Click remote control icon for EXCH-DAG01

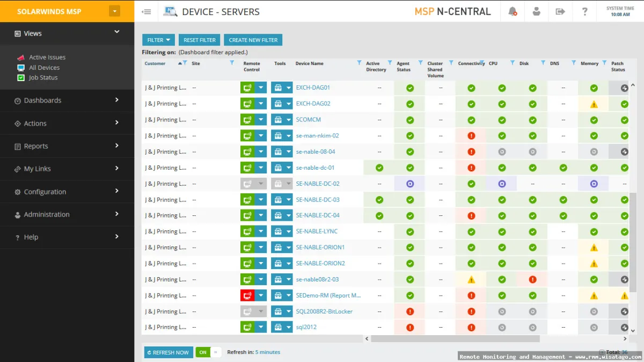(x=248, y=88)
